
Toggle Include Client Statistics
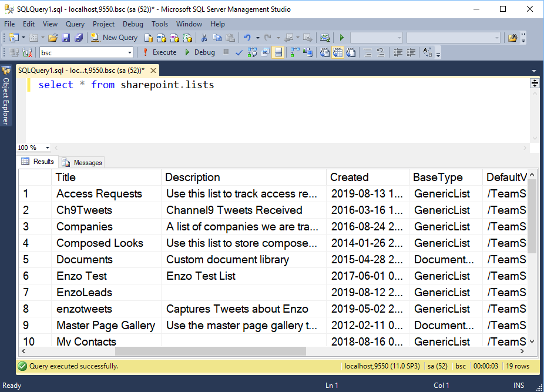[308, 52]
